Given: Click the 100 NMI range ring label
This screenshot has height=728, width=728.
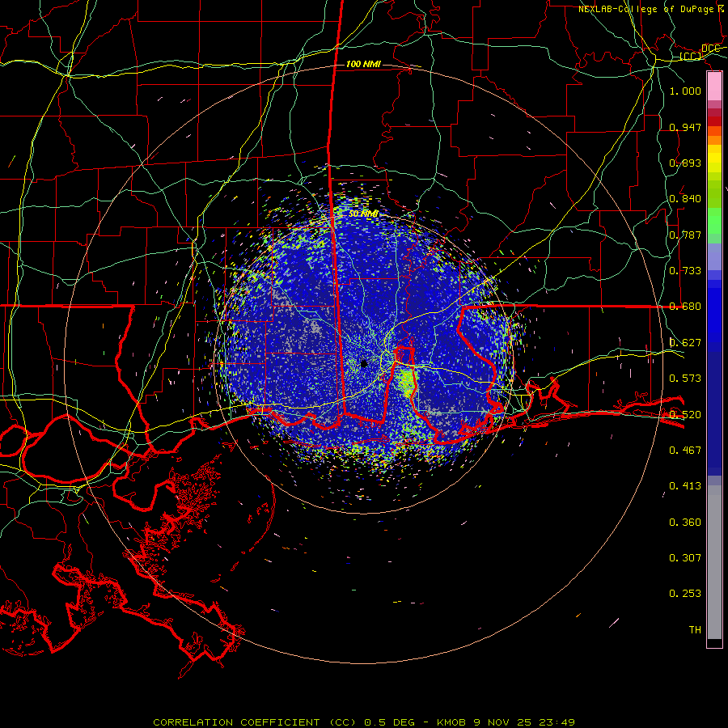Looking at the screenshot, I should pos(363,64).
